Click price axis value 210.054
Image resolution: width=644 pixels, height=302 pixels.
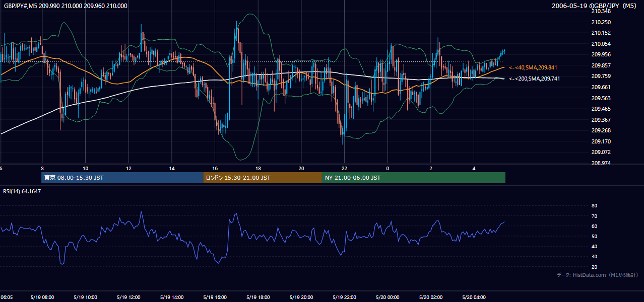coord(601,44)
